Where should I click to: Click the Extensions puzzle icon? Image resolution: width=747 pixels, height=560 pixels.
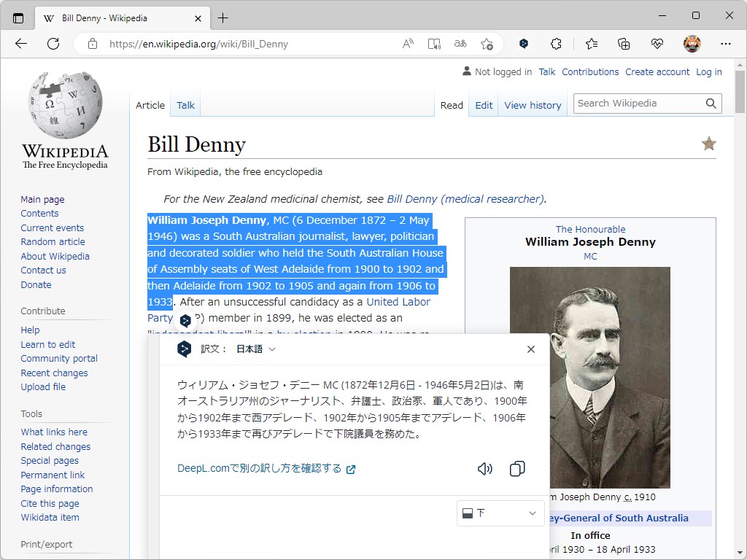tap(556, 44)
